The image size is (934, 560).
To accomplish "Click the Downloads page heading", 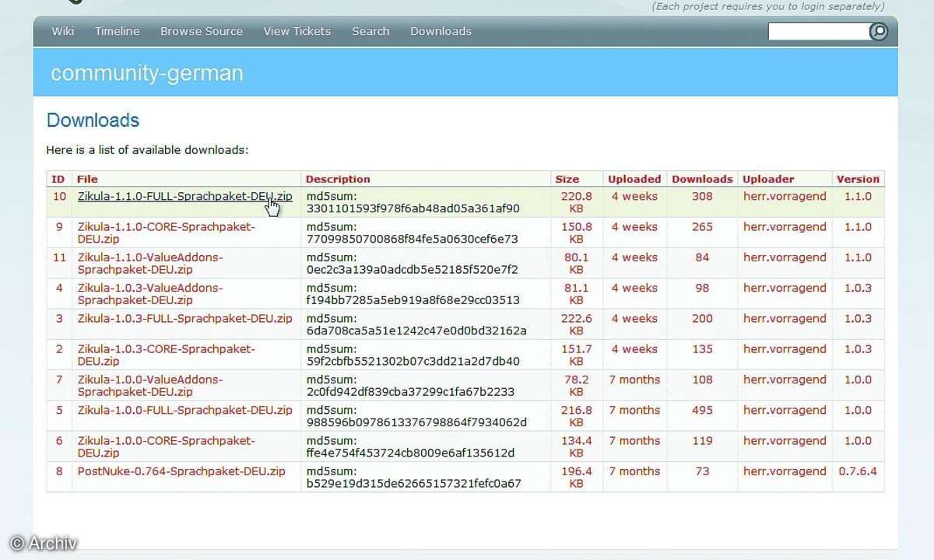I will pos(93,121).
